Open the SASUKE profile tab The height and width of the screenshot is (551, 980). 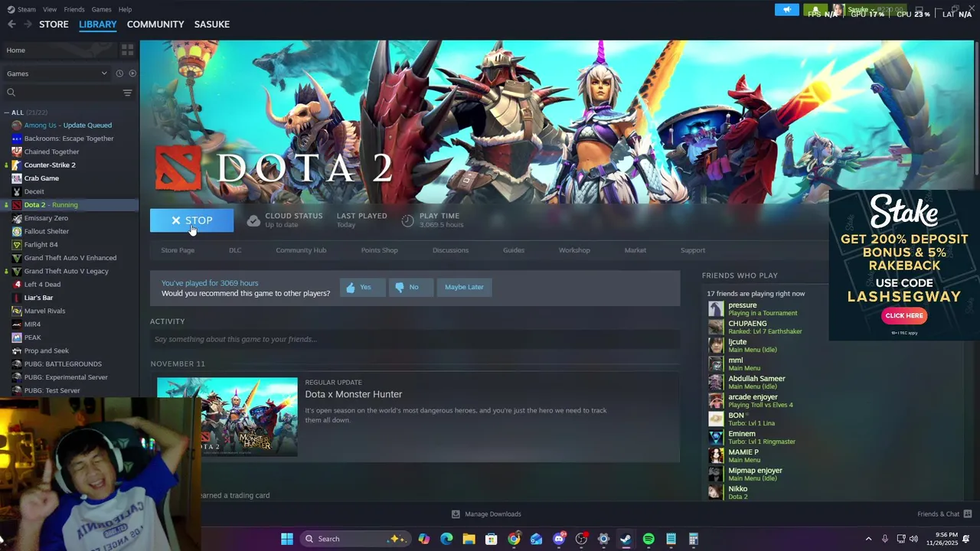(x=212, y=24)
